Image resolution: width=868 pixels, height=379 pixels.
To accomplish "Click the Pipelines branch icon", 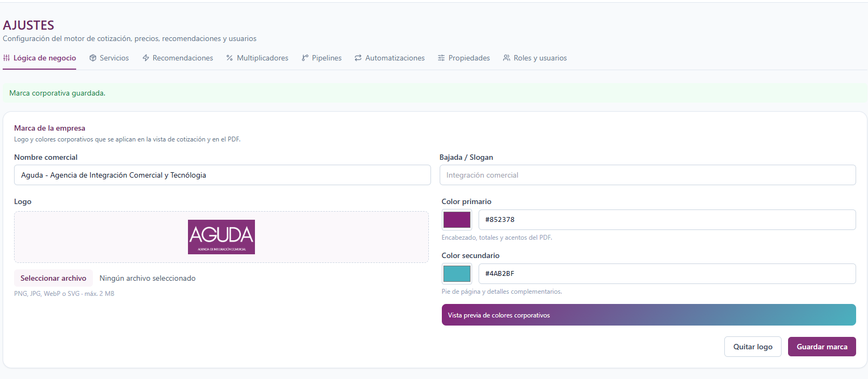I will pyautogui.click(x=305, y=58).
